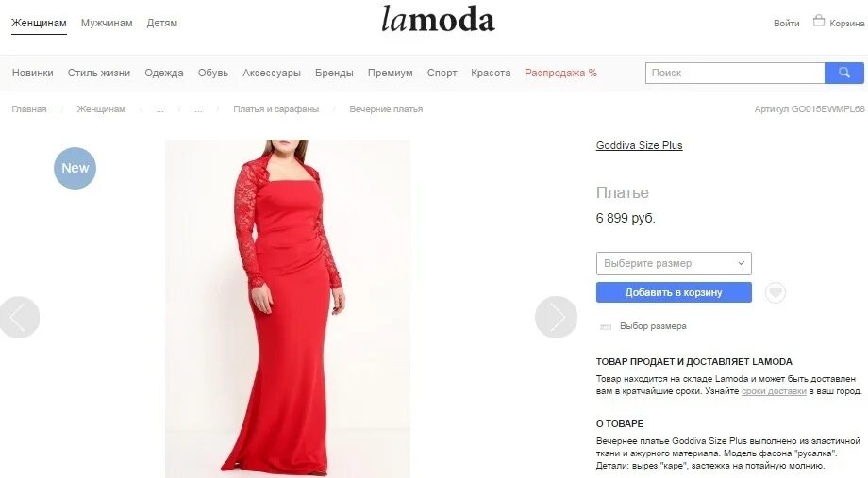Open the Goddiva Size Plus brand link
Image resolution: width=868 pixels, height=478 pixels.
tap(640, 145)
